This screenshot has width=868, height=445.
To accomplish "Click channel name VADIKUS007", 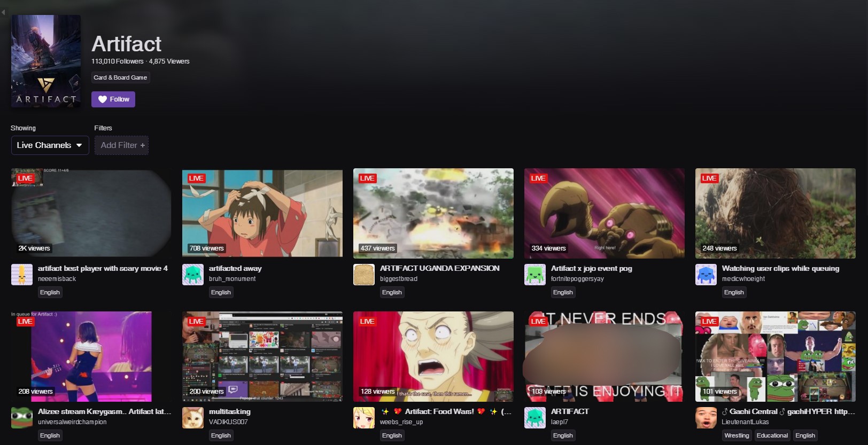I will tap(228, 422).
